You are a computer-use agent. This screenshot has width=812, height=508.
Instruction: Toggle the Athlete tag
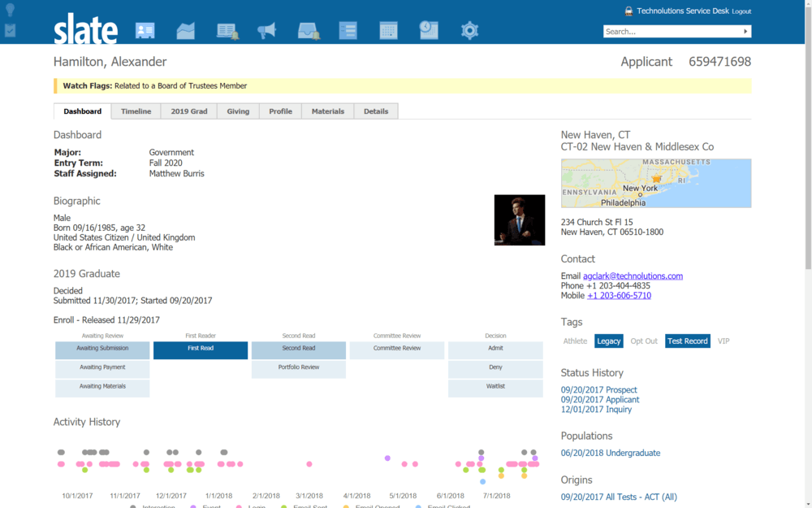click(x=575, y=341)
